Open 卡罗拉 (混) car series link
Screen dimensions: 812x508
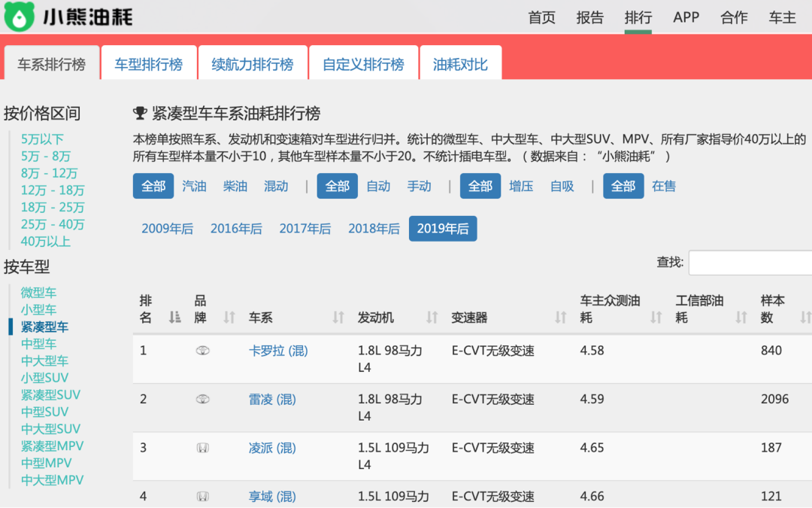coord(278,351)
